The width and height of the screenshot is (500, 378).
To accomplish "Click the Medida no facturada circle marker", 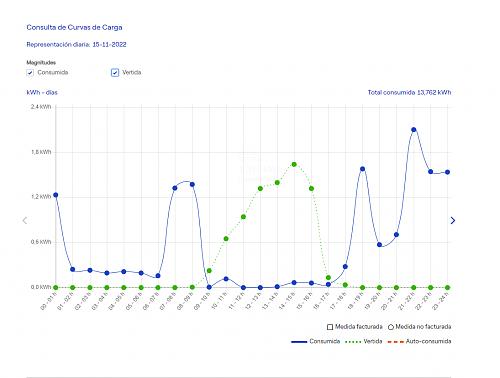I will pyautogui.click(x=391, y=327).
